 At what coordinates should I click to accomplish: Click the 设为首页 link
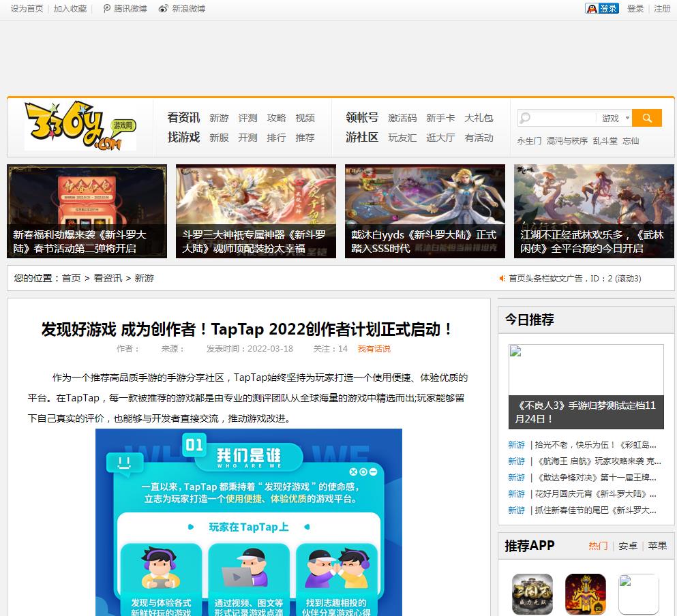[x=27, y=9]
